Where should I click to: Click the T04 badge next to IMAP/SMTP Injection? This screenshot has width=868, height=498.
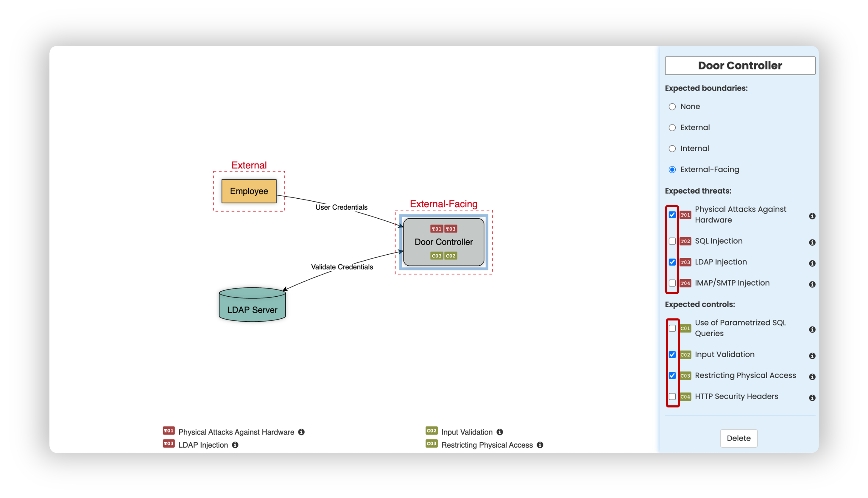click(685, 283)
